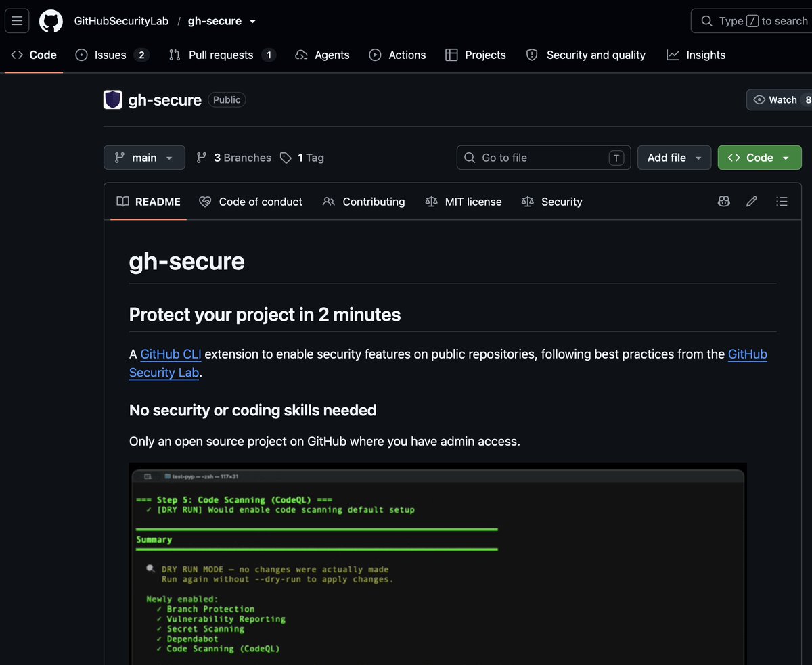Image resolution: width=812 pixels, height=665 pixels.
Task: Open the main branch selector dropdown
Action: (x=144, y=158)
